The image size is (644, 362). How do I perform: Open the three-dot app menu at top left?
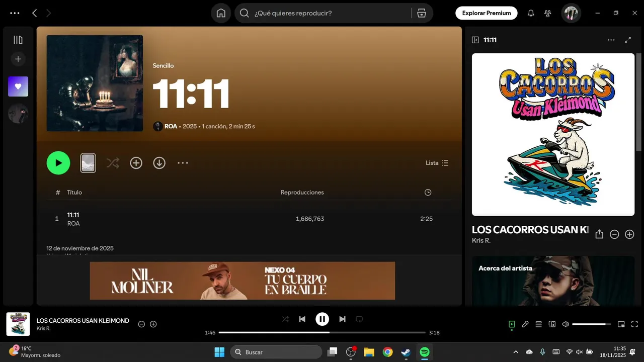[x=15, y=13]
